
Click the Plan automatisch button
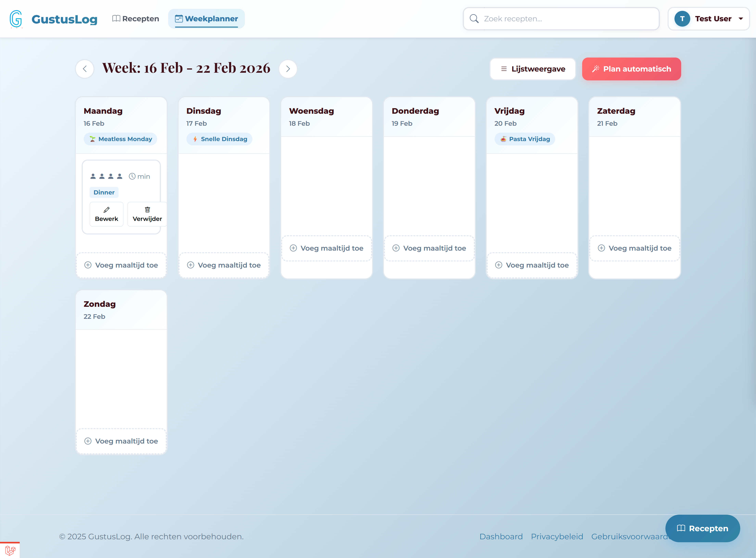point(631,69)
